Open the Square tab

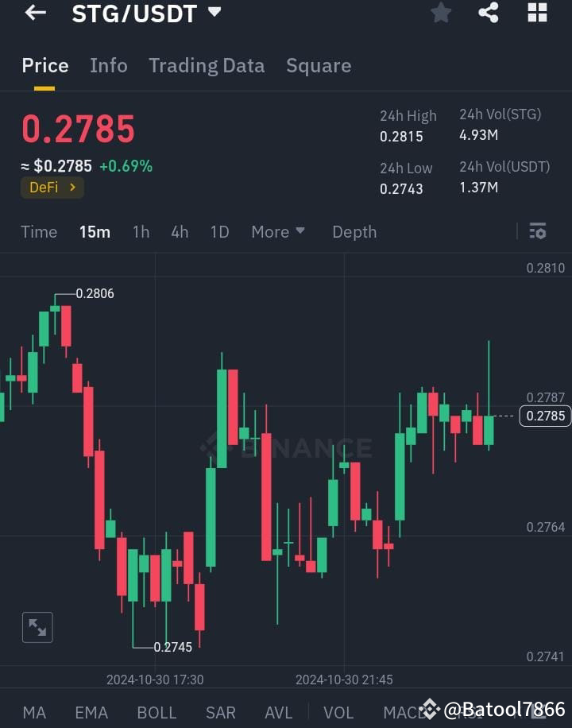319,65
